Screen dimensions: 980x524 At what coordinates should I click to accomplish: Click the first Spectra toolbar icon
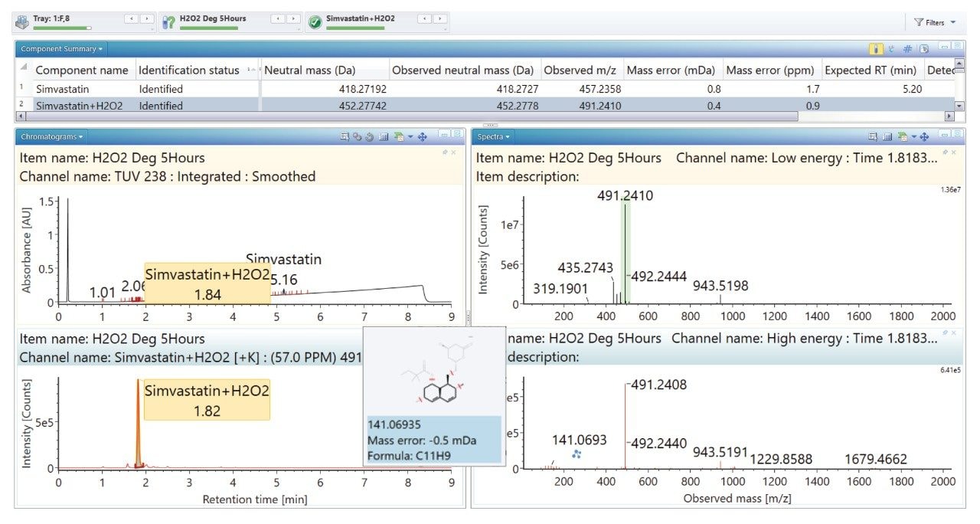(x=873, y=136)
